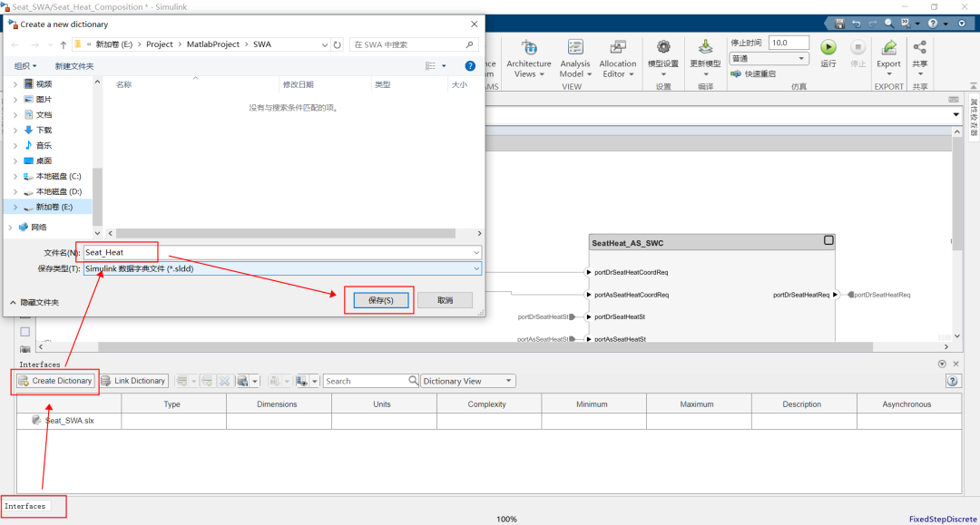Undo the last action in Simulink
Image resolution: width=980 pixels, height=525 pixels.
[x=857, y=24]
